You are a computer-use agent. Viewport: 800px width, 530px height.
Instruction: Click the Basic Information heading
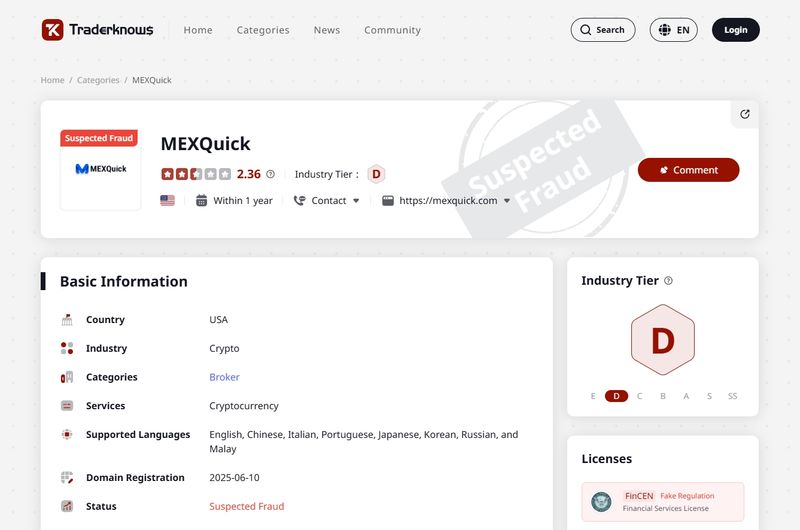point(123,281)
